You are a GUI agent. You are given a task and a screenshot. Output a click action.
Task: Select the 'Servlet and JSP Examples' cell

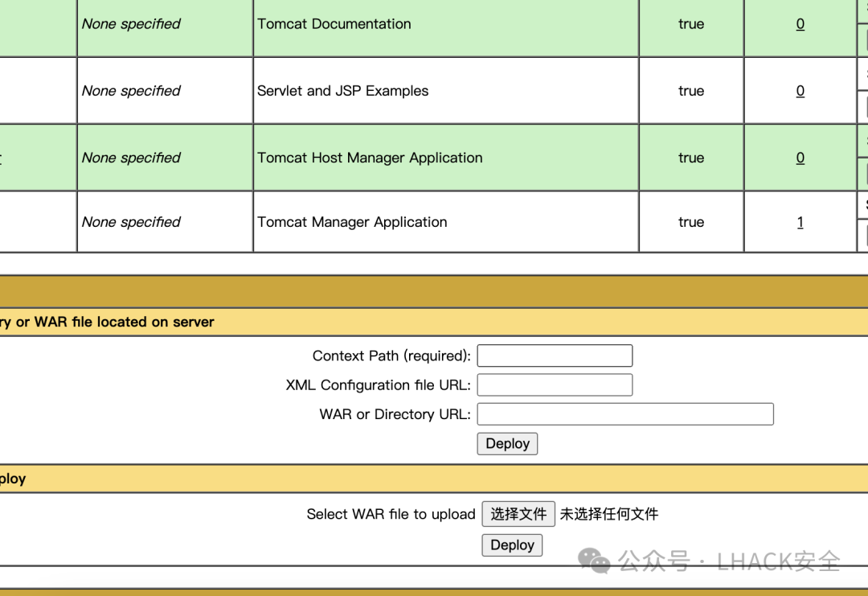coord(445,90)
